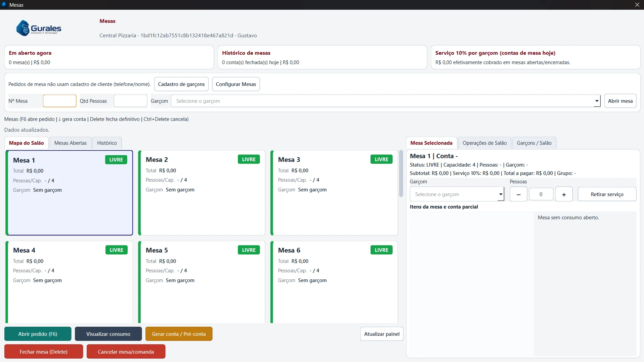
Task: Switch to Operações de Salão tab
Action: [x=484, y=143]
